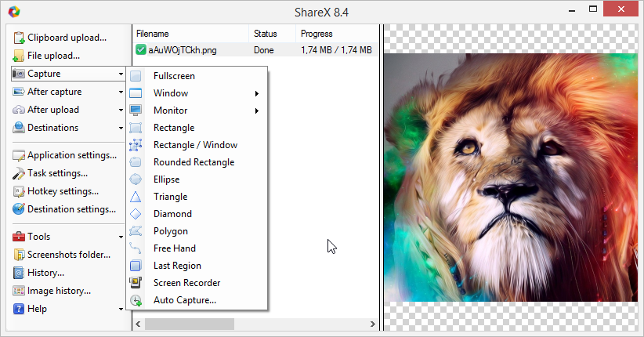Screen dimensions: 644x337
Task: Expand the Tools dropdown arrow
Action: [121, 237]
